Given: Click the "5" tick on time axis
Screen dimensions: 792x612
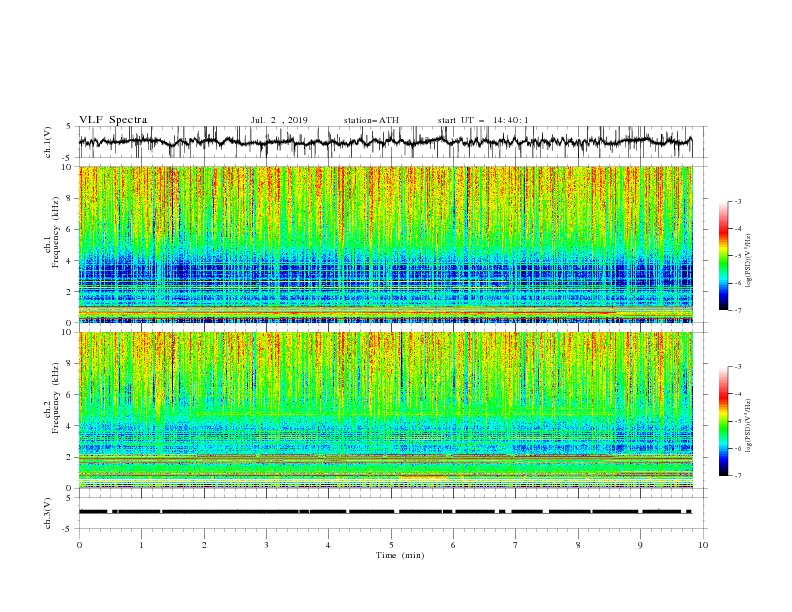Looking at the screenshot, I should (x=391, y=545).
